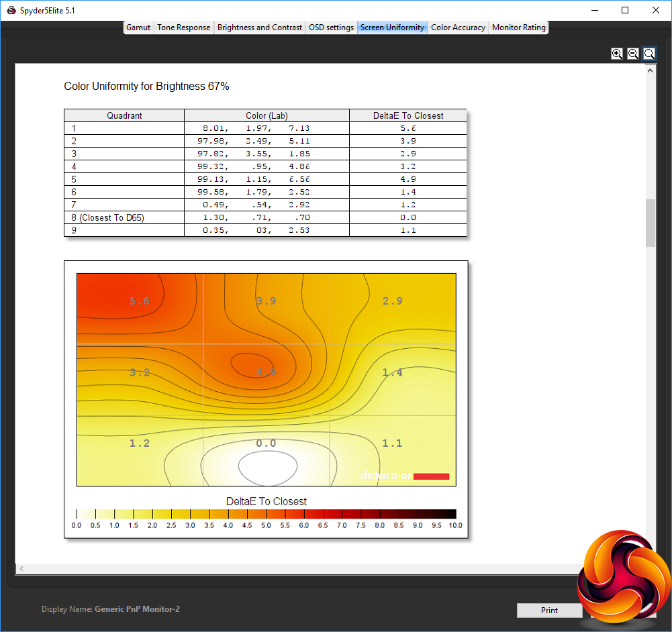The image size is (672, 632).
Task: Select the fit-to-view magnifier icon
Action: (649, 54)
